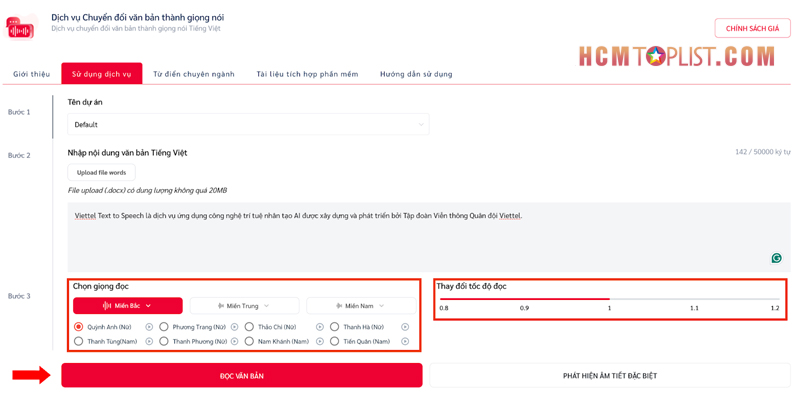The image size is (800, 400).
Task: Open the Tên dự án Default dropdown
Action: click(248, 124)
